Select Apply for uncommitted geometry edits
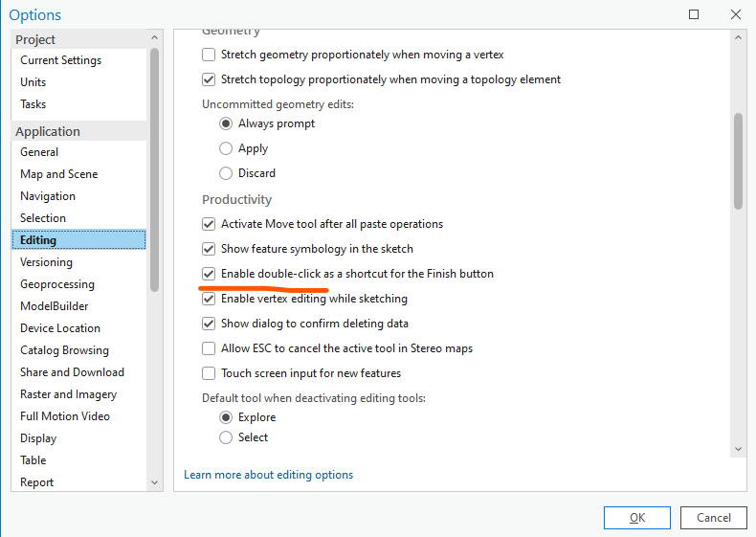 [226, 148]
